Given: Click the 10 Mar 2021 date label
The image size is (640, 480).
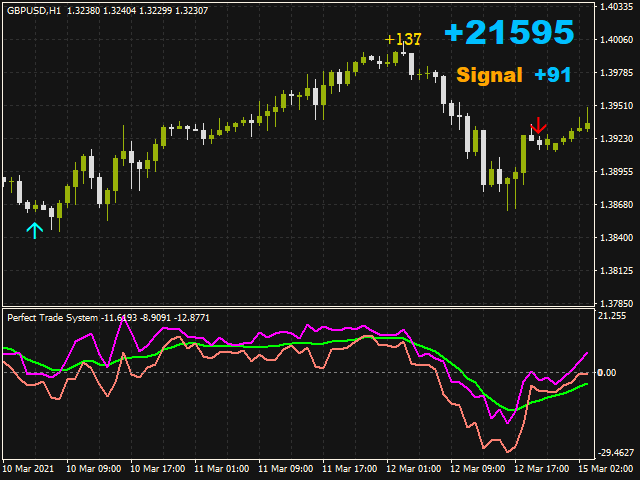Looking at the screenshot, I should point(28,469).
